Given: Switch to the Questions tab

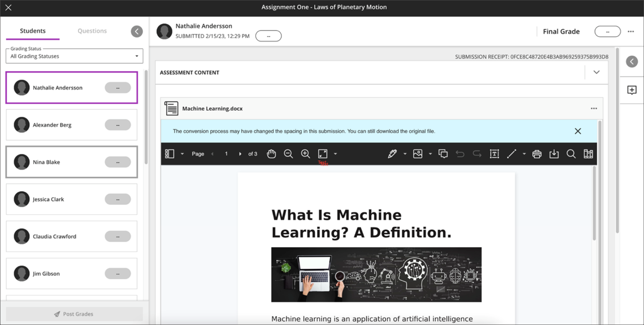Looking at the screenshot, I should [x=92, y=31].
